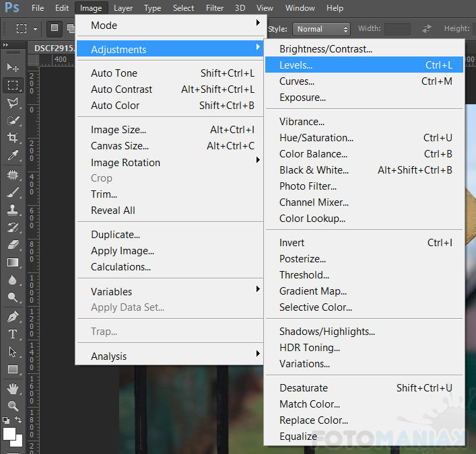This screenshot has width=476, height=454.
Task: Open the Select menu
Action: pyautogui.click(x=183, y=8)
